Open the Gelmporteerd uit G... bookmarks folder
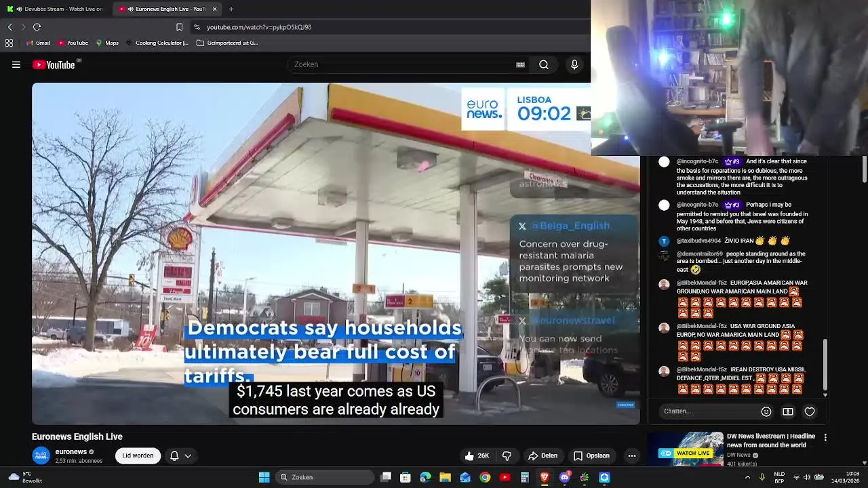Screen dimensions: 868x488 pyautogui.click(x=227, y=43)
